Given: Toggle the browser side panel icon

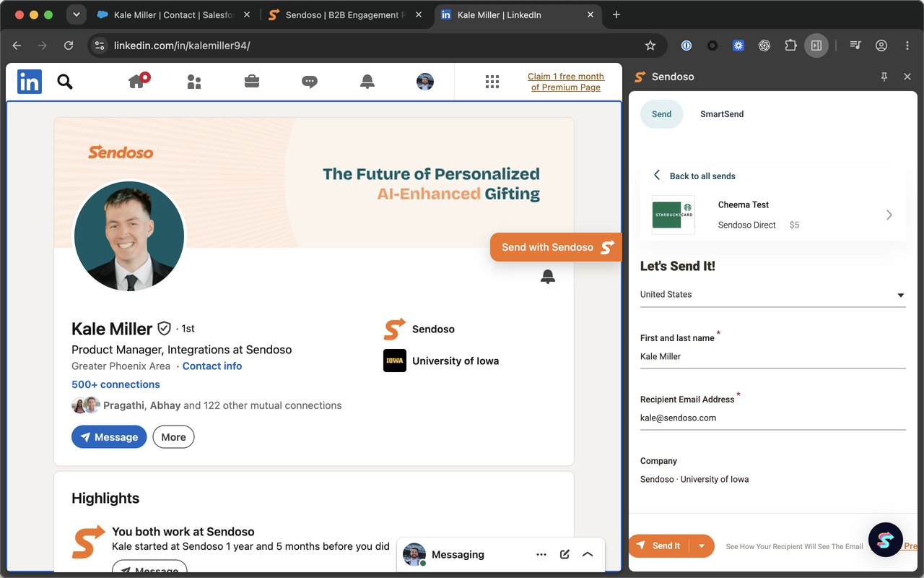Looking at the screenshot, I should pyautogui.click(x=816, y=46).
